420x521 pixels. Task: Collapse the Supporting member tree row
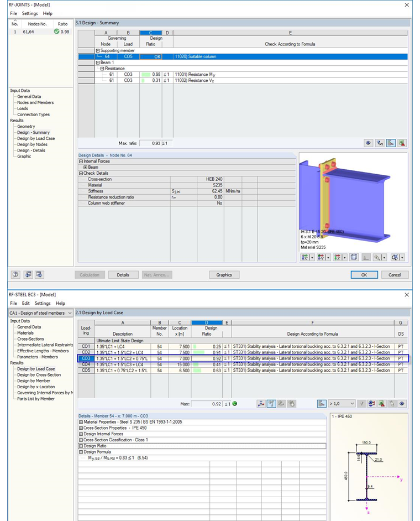(x=98, y=50)
